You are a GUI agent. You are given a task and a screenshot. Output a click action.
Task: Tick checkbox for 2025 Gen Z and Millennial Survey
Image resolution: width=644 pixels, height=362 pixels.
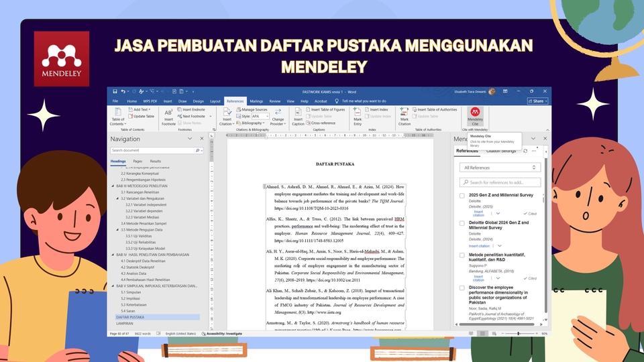click(462, 196)
